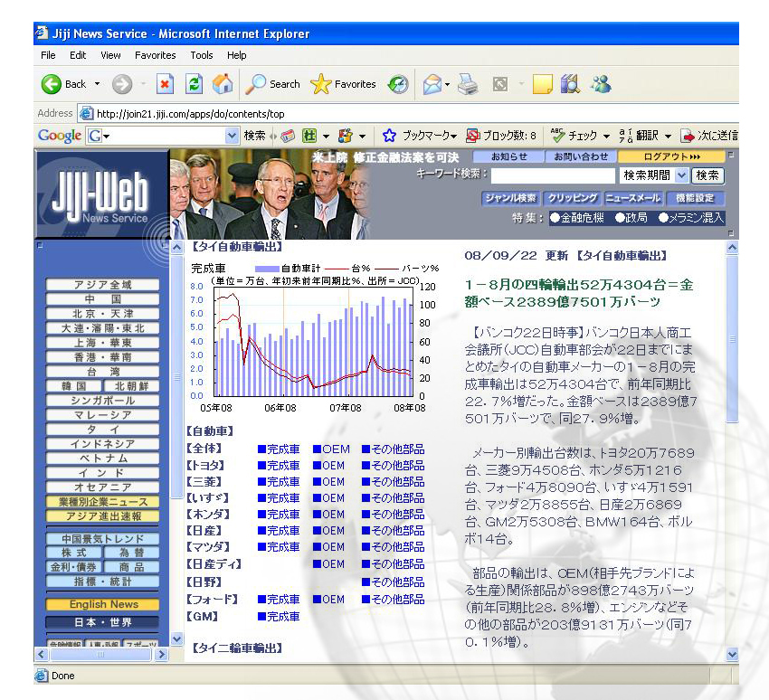Click the popup blocker icon showing ブロック数: 8
Screen dimensions: 769x700
coord(501,136)
